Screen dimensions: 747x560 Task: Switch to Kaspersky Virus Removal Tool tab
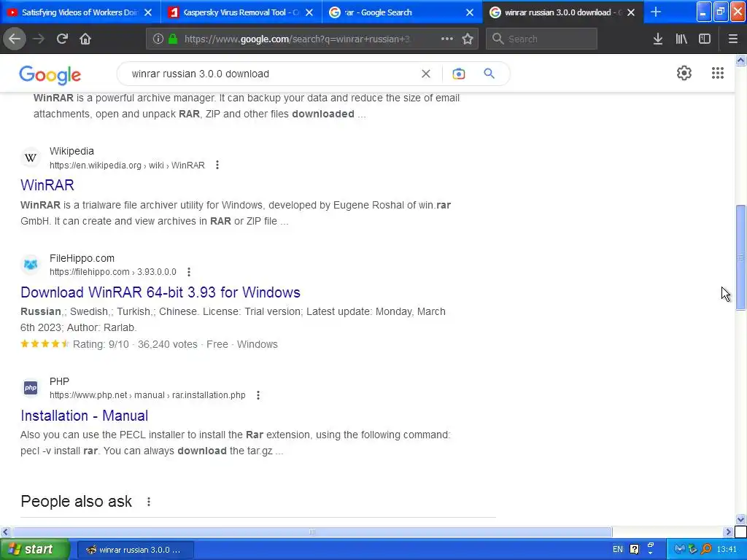click(x=241, y=12)
